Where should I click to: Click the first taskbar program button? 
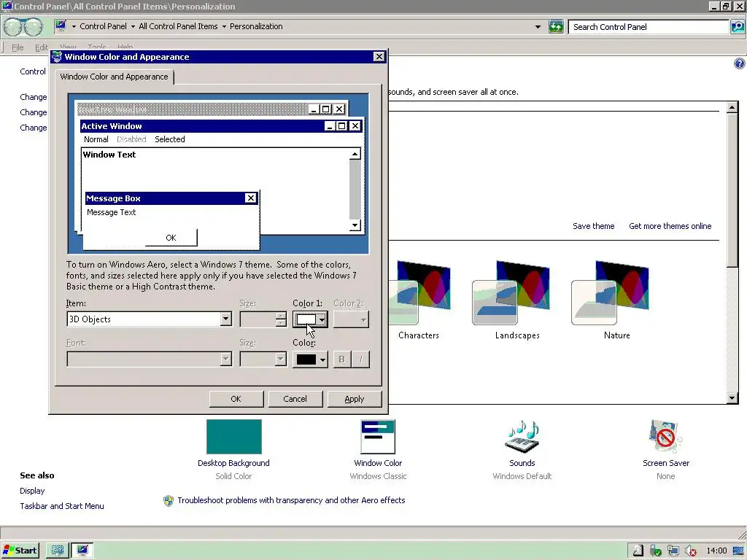coord(57,551)
